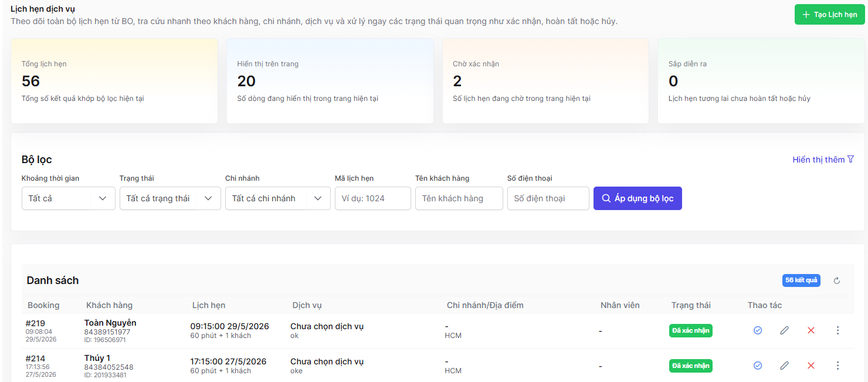Apply filters with Áp dụng bộ lọc
This screenshot has width=868, height=382.
point(638,198)
